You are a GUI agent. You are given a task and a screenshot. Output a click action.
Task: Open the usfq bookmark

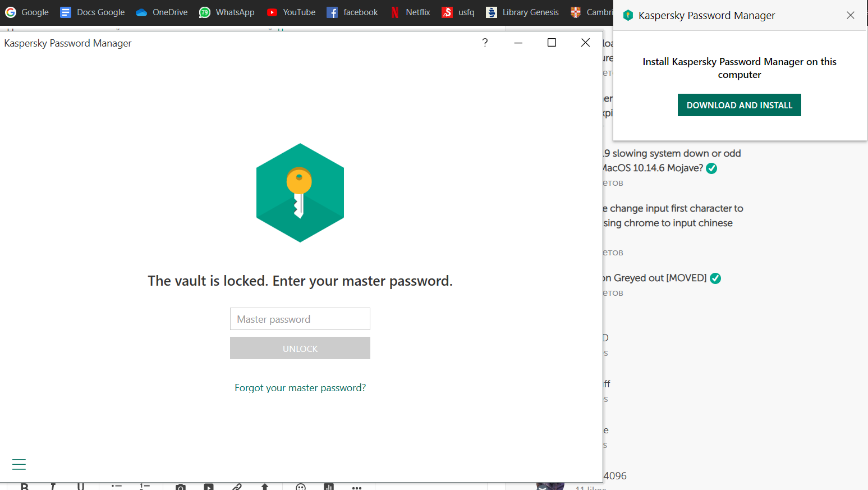click(458, 12)
